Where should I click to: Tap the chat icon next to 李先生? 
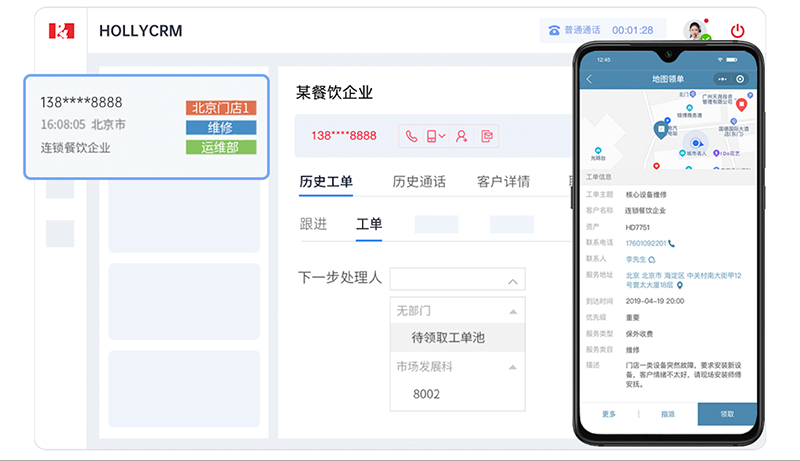[652, 260]
